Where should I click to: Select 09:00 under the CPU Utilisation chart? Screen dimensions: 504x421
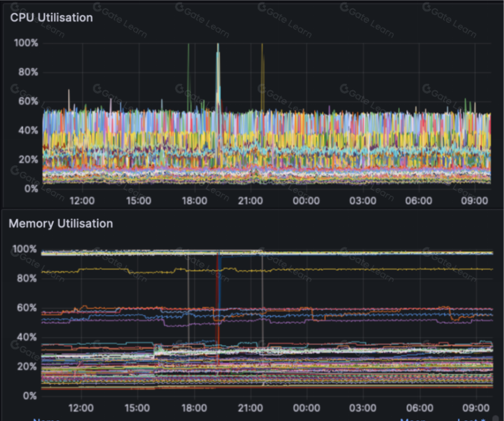pyautogui.click(x=475, y=201)
